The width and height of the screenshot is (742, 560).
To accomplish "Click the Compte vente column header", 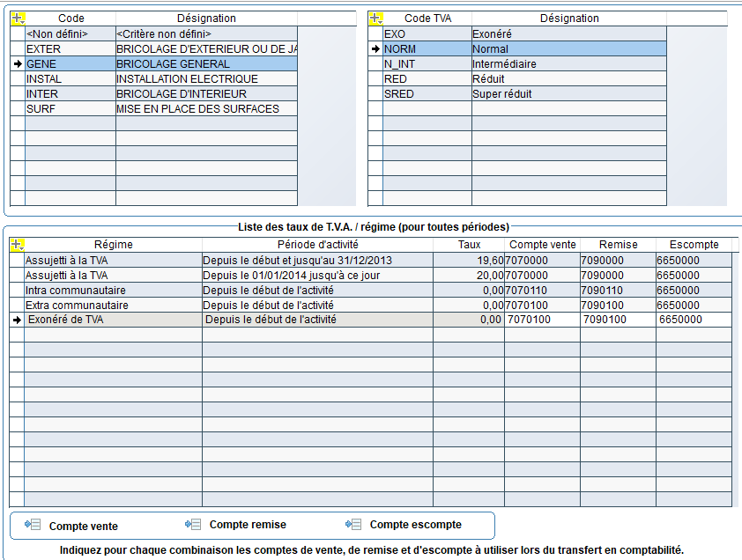I will coord(542,245).
